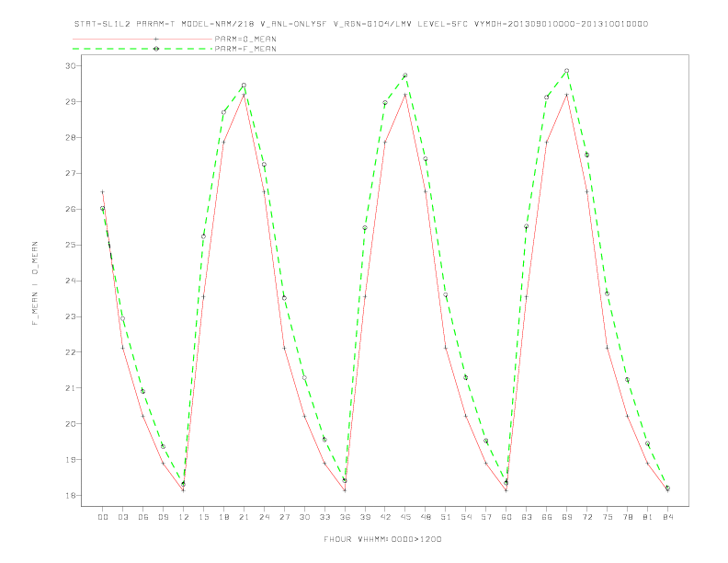The image size is (728, 563).
Task: Click the MODEL=NAM/218 header text
Action: point(217,24)
